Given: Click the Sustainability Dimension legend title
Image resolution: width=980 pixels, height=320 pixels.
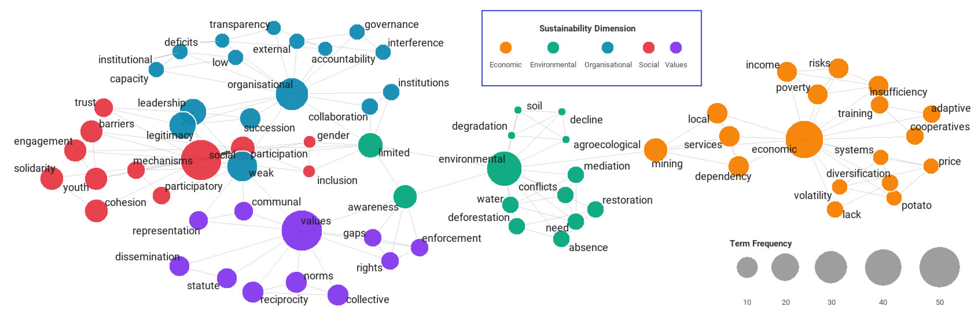Looking at the screenshot, I should [x=587, y=29].
